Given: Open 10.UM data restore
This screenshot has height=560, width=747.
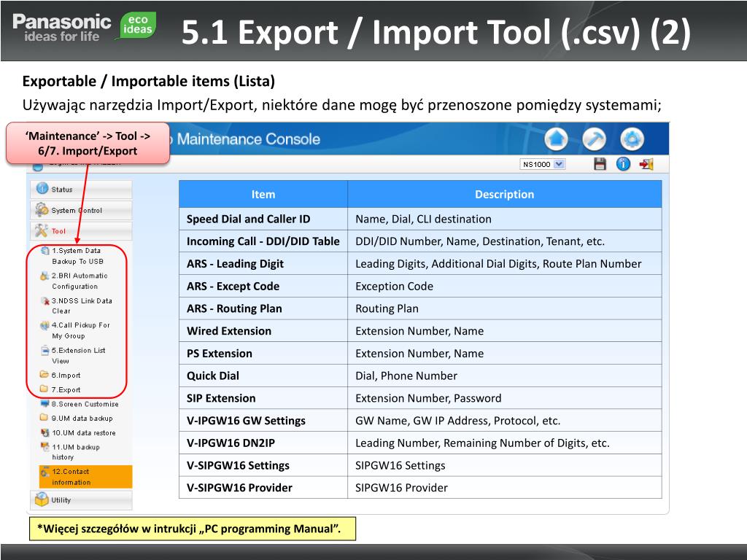Looking at the screenshot, I should (83, 433).
